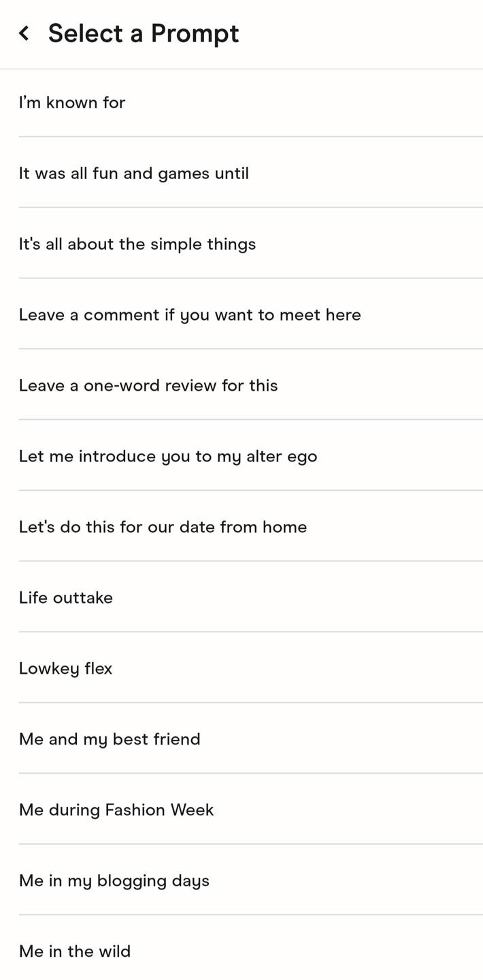Screen dimensions: 483x980
Task: Click the "Select a Prompt" header title
Action: 144,33
